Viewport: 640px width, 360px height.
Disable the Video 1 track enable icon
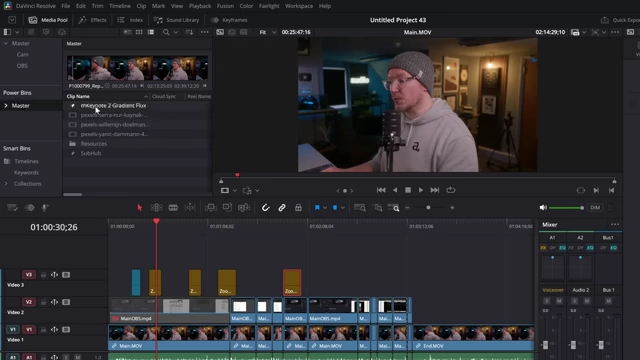click(x=66, y=329)
